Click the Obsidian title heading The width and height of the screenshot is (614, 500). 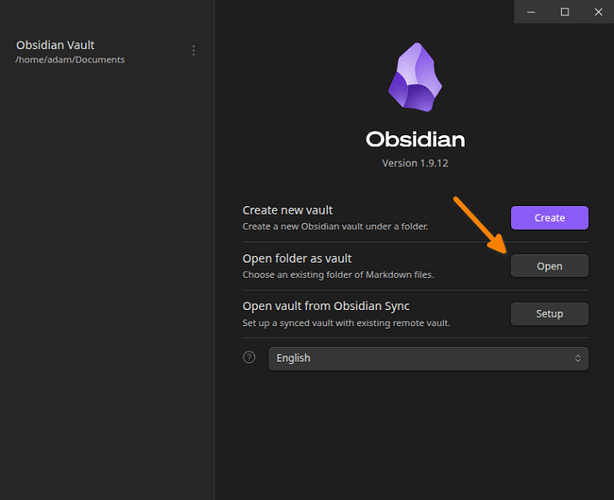(x=414, y=140)
